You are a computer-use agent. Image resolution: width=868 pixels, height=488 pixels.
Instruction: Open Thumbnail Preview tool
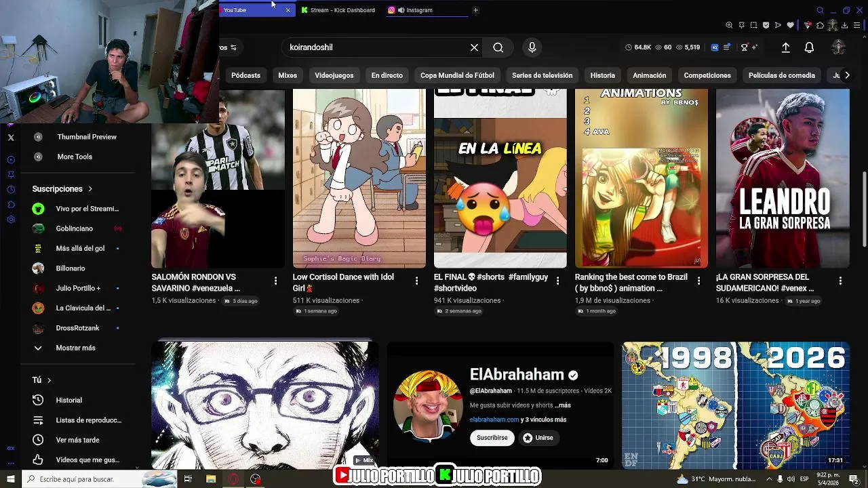coord(87,137)
